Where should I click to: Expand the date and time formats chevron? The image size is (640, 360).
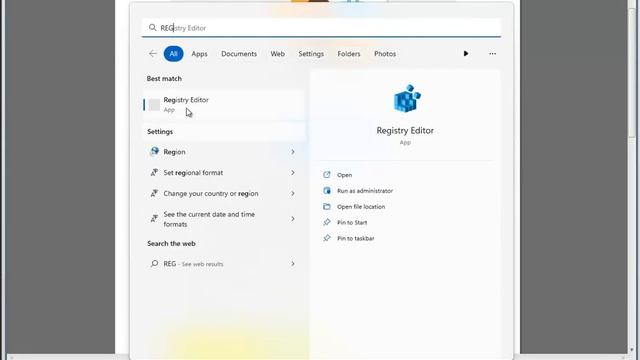pos(293,219)
